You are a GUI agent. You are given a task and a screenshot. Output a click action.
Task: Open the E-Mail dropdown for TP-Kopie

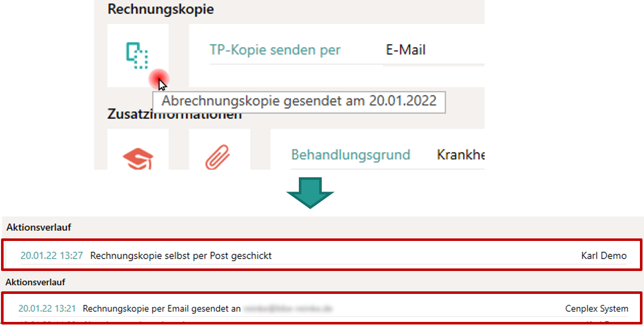(433, 50)
